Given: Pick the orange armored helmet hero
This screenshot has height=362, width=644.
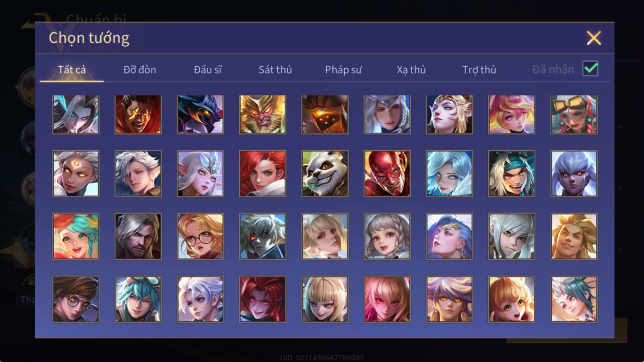Looking at the screenshot, I should [325, 114].
